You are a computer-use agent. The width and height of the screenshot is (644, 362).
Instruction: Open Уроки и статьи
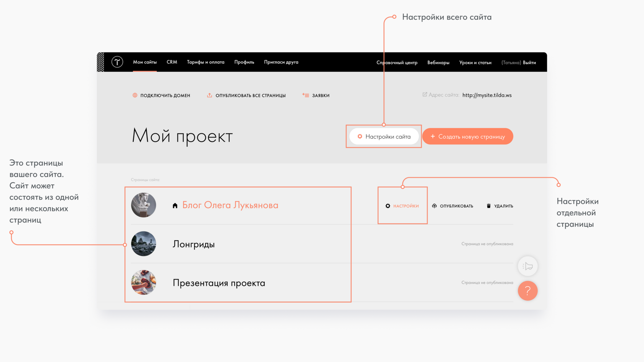(x=475, y=62)
